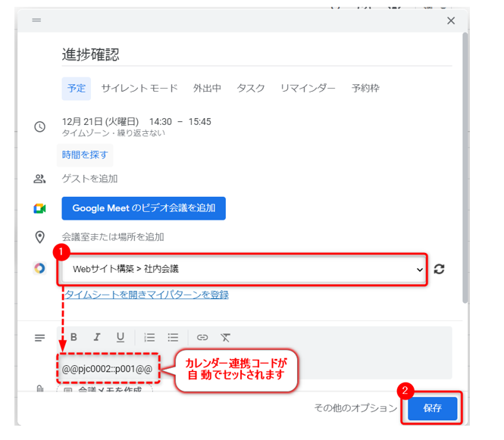Switch to 予約枠 tab
The height and width of the screenshot is (440, 504).
pos(365,89)
